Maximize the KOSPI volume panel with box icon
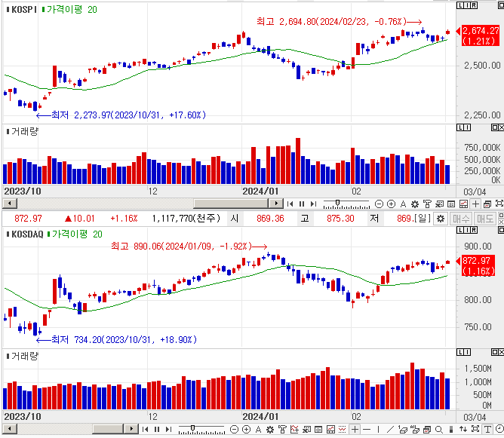The width and height of the screenshot is (504, 438). click(x=495, y=127)
